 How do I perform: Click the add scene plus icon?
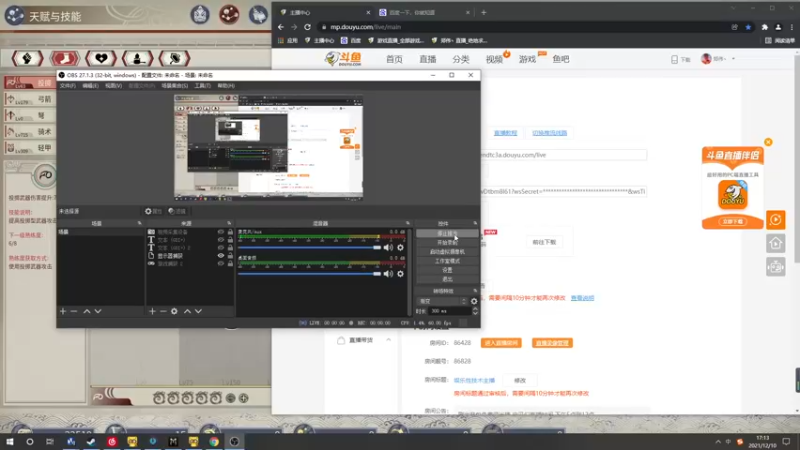(63, 311)
